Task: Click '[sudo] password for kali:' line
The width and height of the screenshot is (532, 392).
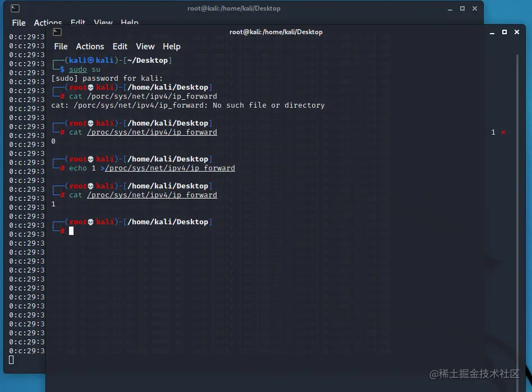Action: (x=107, y=79)
